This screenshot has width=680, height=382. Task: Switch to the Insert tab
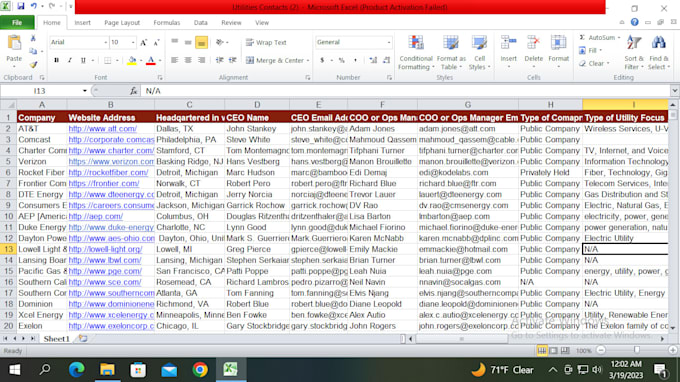(x=82, y=23)
